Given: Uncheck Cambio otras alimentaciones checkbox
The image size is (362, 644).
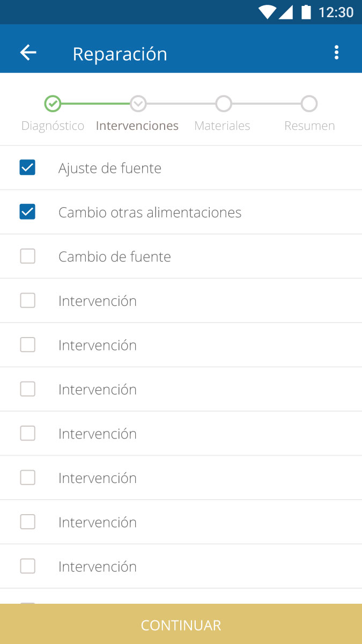Looking at the screenshot, I should coord(27,212).
